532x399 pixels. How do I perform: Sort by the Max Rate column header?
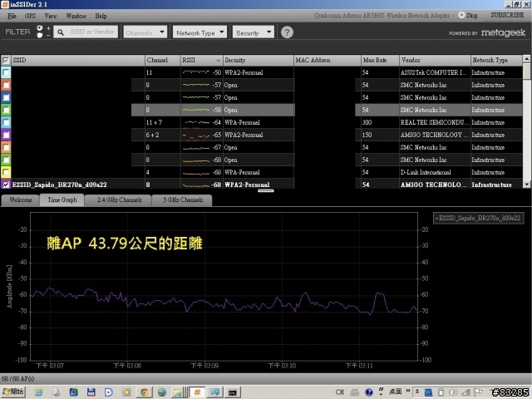(x=380, y=60)
